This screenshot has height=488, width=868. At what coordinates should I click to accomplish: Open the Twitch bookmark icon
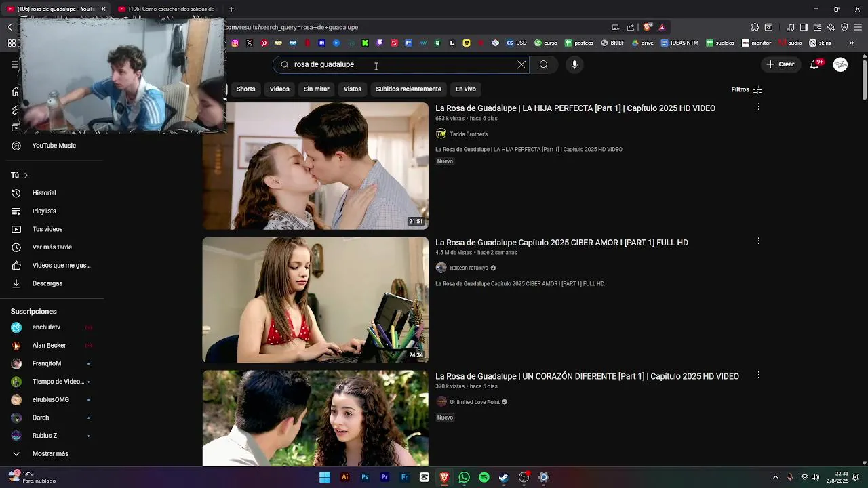(380, 43)
